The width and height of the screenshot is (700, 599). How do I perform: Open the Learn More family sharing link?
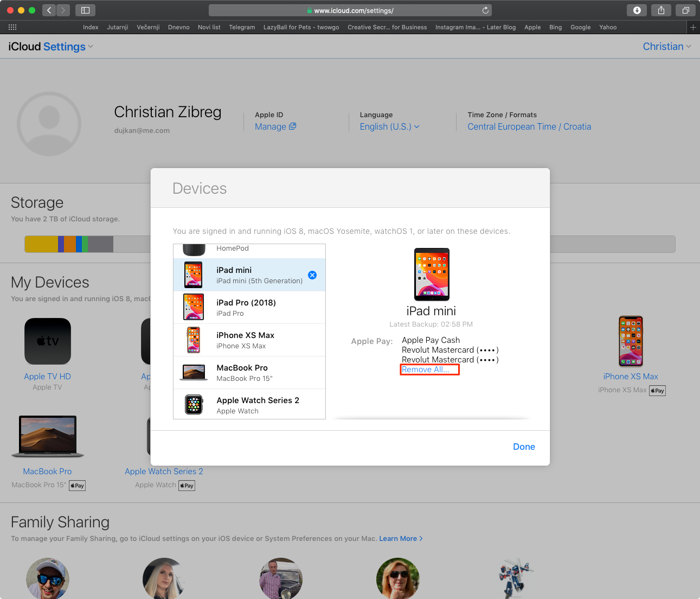[x=401, y=539]
